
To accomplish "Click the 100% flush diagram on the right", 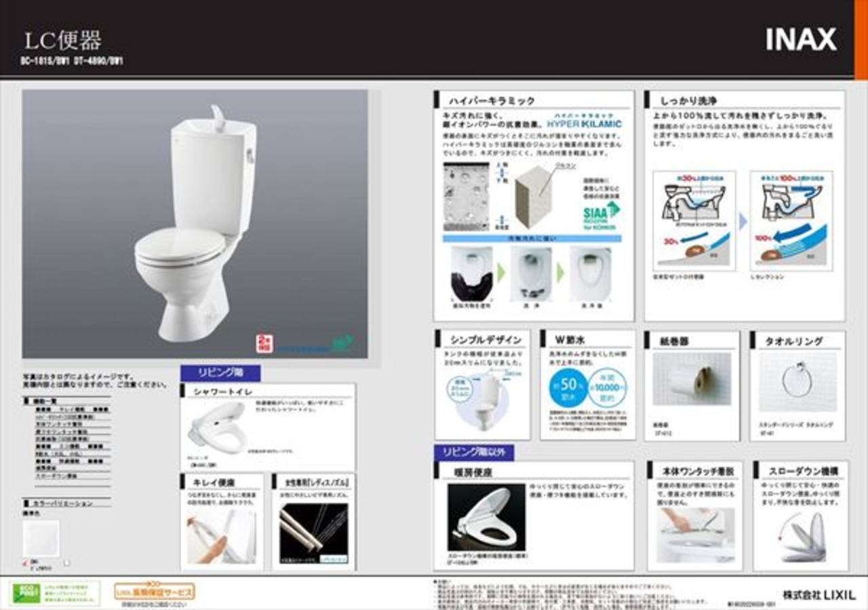I will point(791,221).
